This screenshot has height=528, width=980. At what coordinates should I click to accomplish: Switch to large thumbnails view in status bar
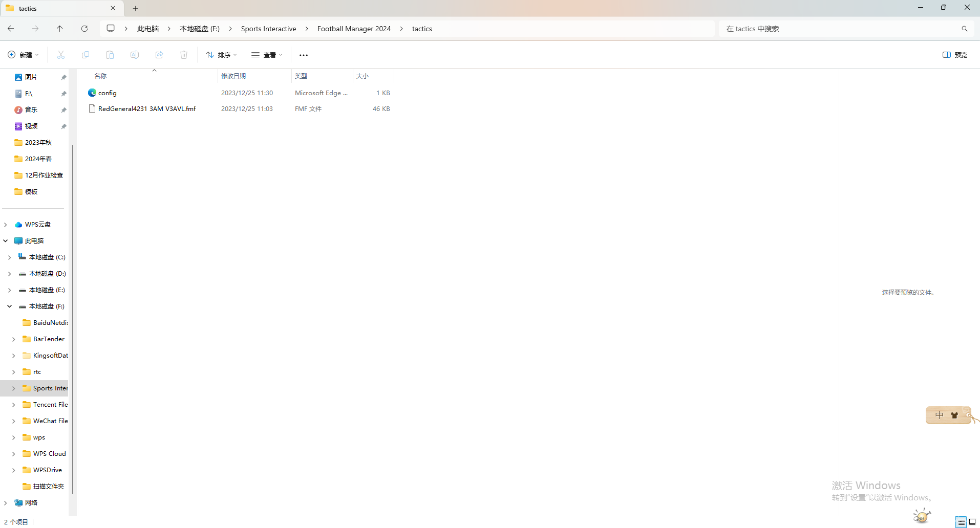[972, 522]
